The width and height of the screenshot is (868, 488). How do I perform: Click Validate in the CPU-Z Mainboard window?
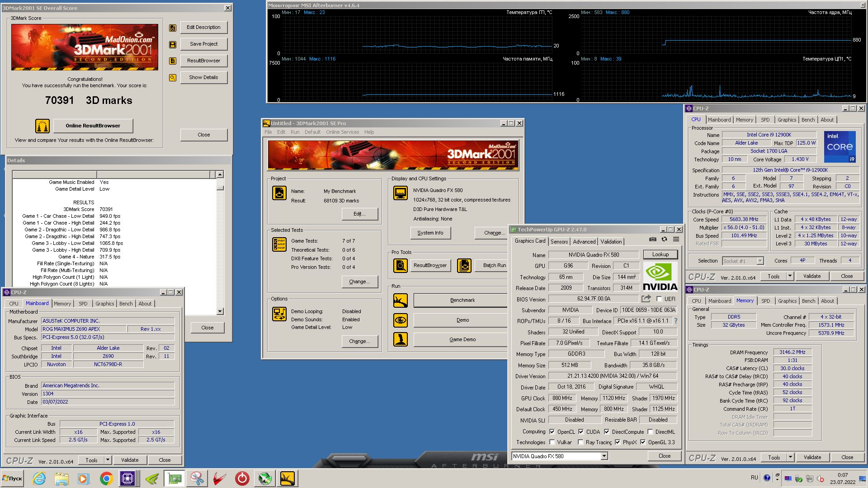[x=130, y=460]
